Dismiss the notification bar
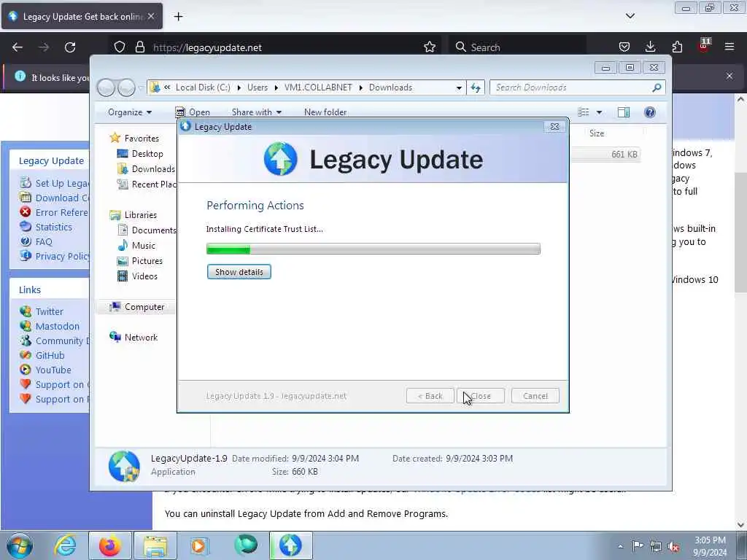 (x=729, y=76)
